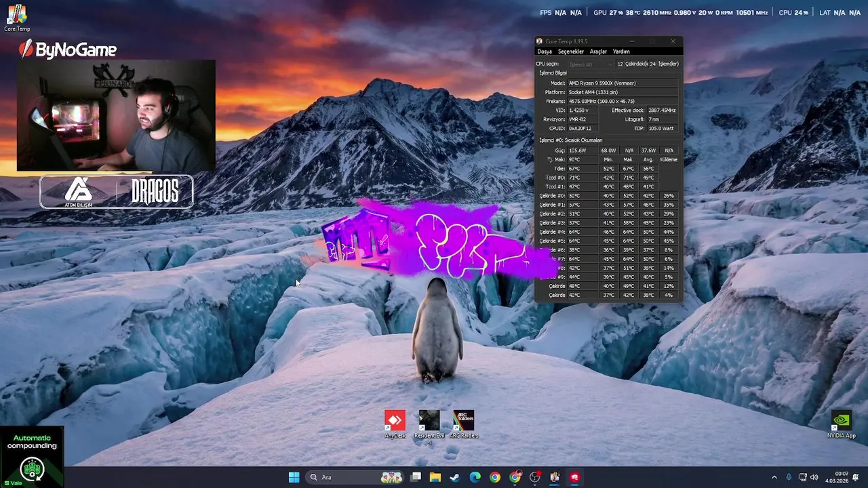Open Steam from the taskbar

(455, 477)
